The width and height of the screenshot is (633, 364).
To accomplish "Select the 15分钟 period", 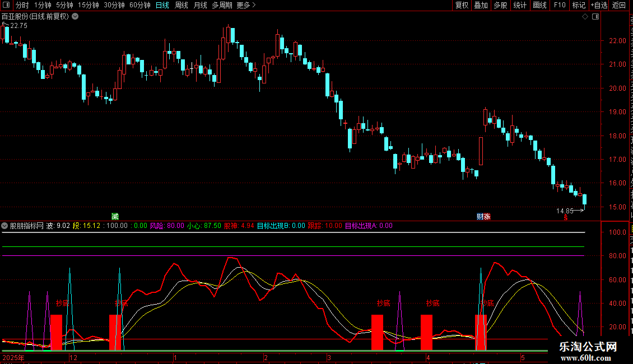I will click(x=88, y=5).
